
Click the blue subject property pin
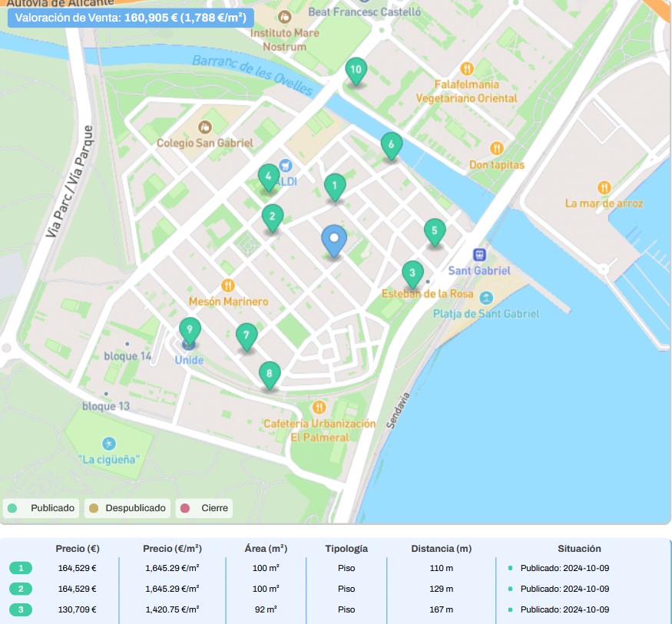(333, 240)
